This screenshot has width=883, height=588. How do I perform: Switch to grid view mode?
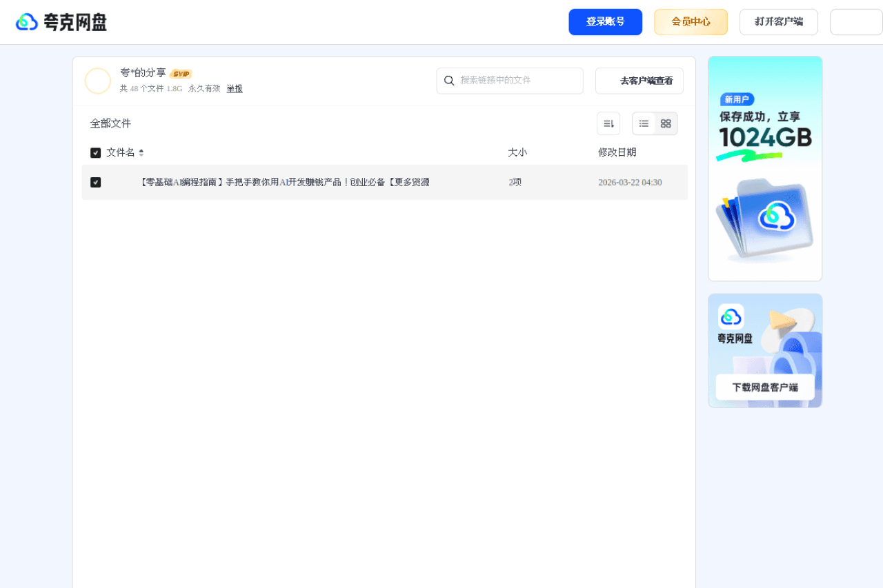point(665,123)
